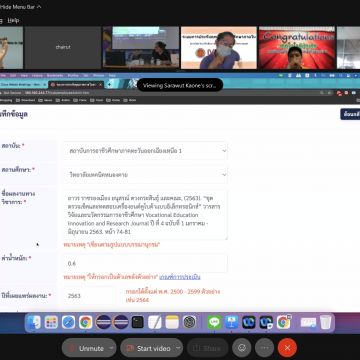Open Notes app in the dock

pos(172,322)
